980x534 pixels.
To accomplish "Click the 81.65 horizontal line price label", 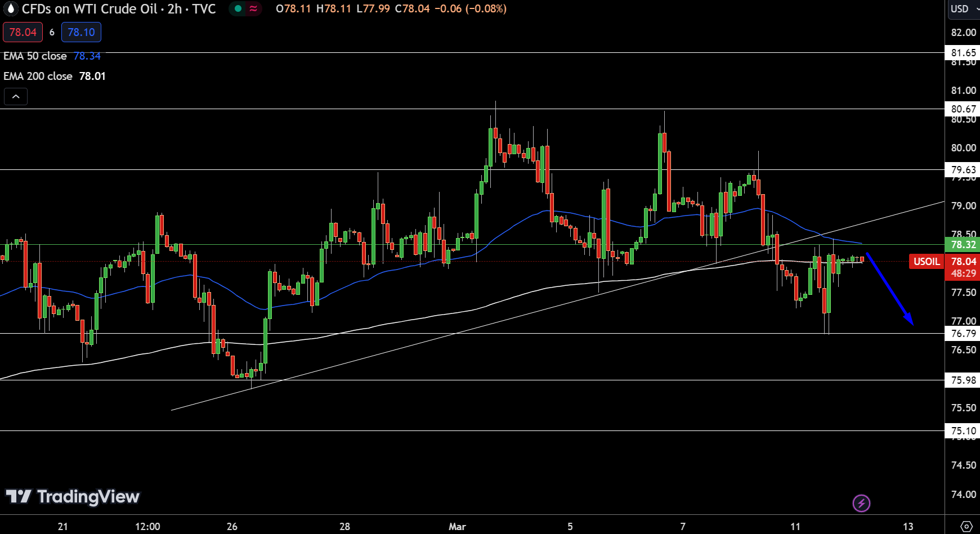I will [963, 53].
